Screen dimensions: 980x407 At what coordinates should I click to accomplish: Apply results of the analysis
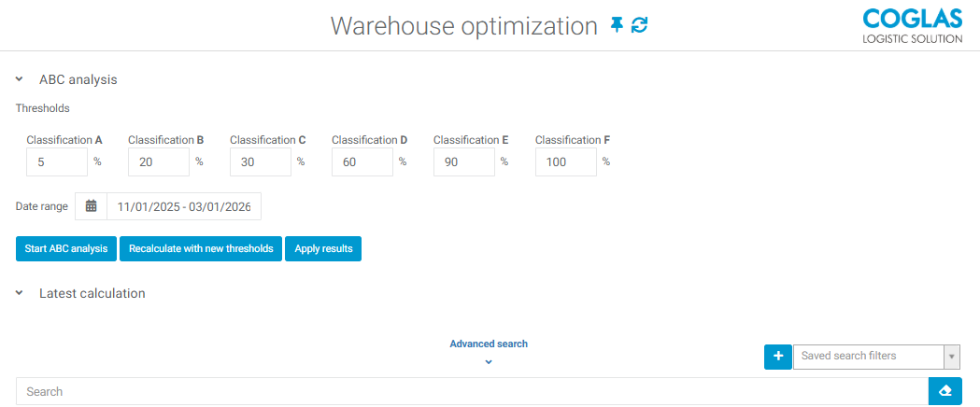(323, 248)
